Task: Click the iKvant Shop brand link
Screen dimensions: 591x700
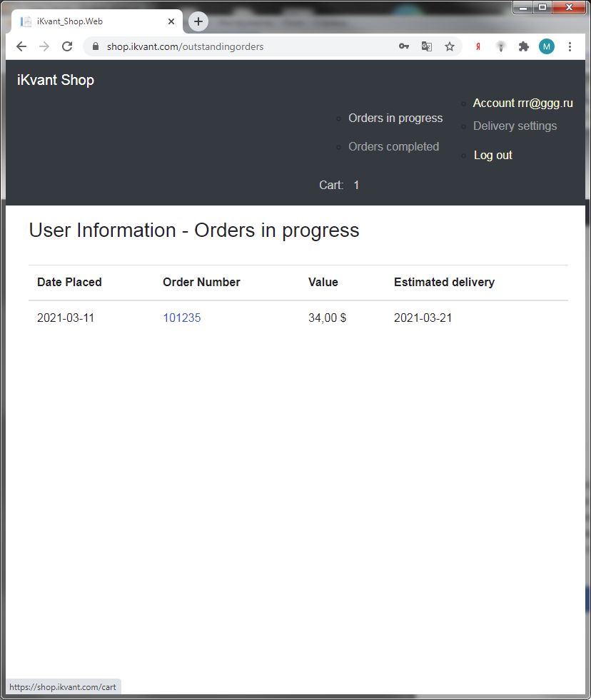Action: (56, 80)
